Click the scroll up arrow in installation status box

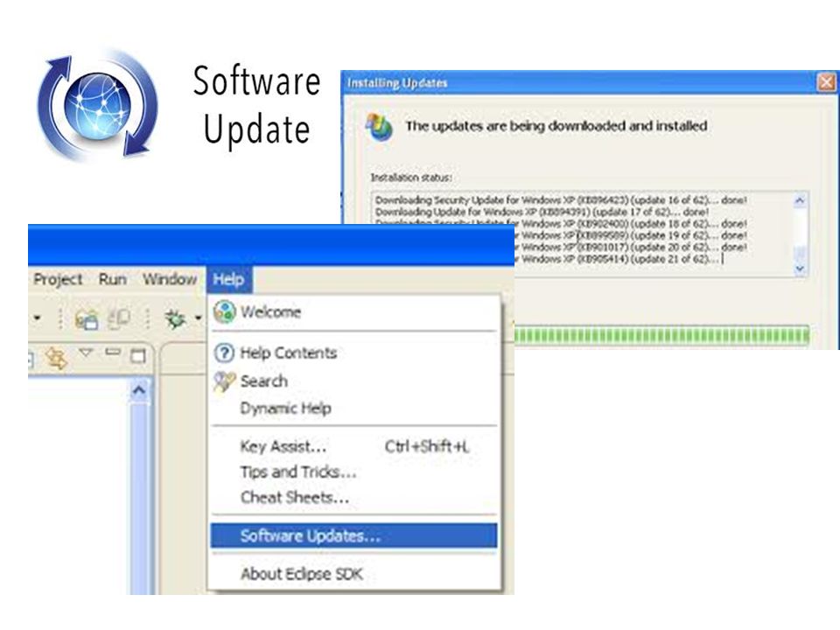click(799, 201)
